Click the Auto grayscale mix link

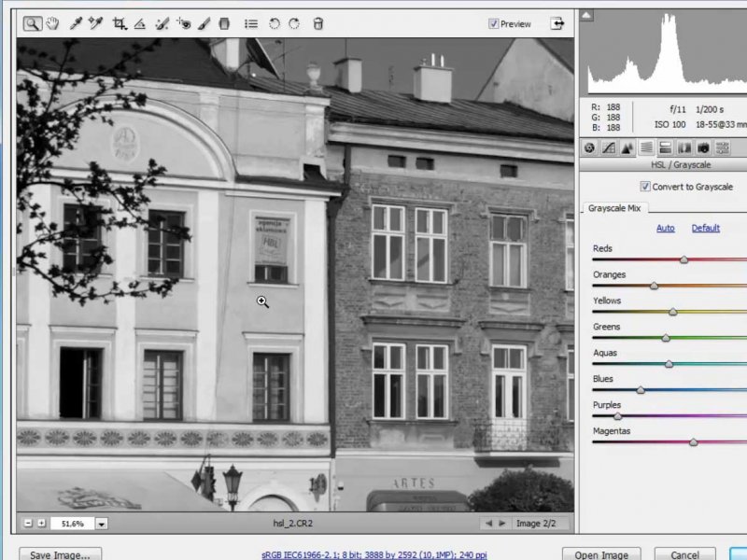click(665, 228)
